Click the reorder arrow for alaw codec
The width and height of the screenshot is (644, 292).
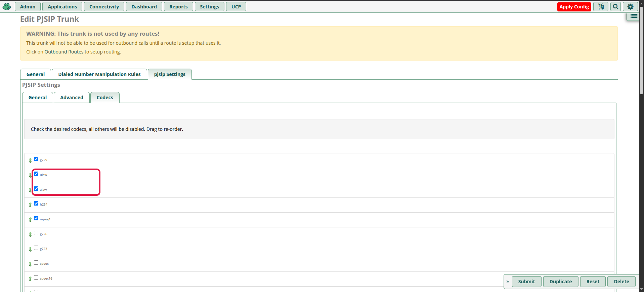[x=30, y=190]
